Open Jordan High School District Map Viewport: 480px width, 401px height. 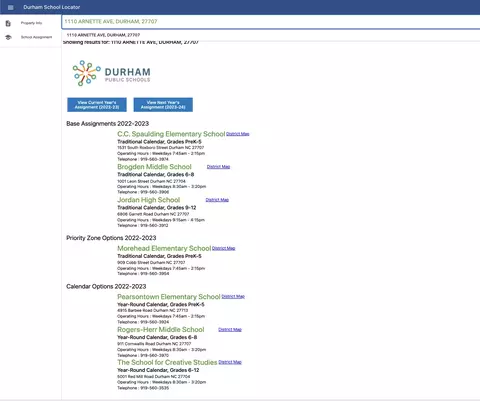pyautogui.click(x=217, y=200)
